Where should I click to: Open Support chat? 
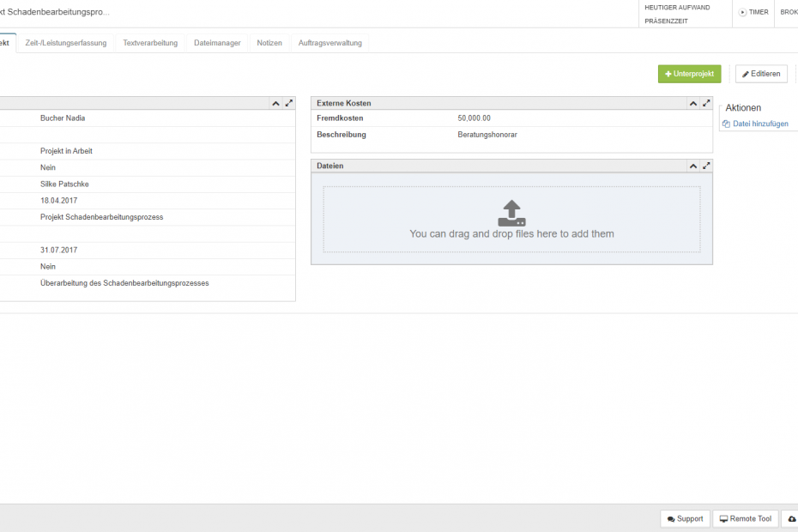pyautogui.click(x=685, y=519)
